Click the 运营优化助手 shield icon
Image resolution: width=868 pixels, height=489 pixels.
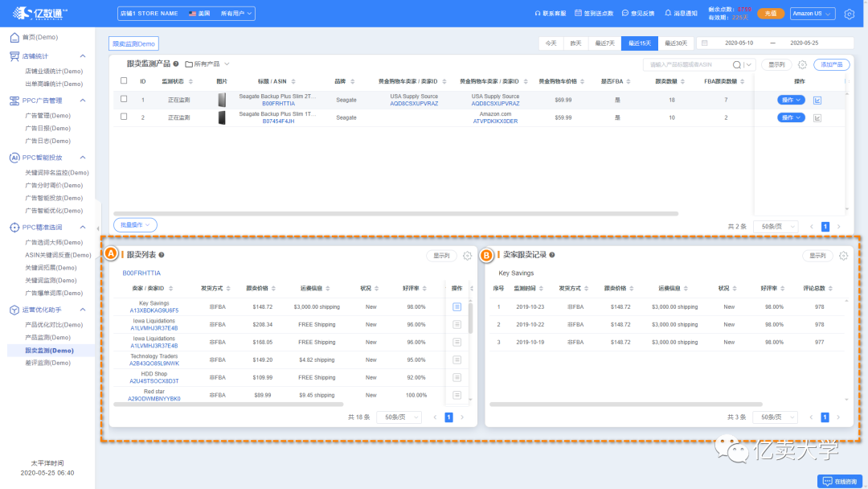14,310
